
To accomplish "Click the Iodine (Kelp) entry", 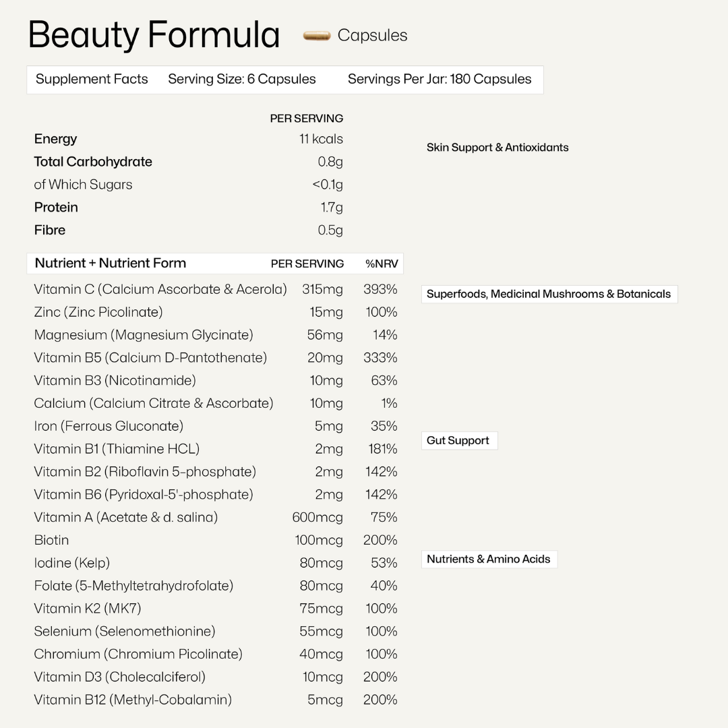I will (71, 563).
